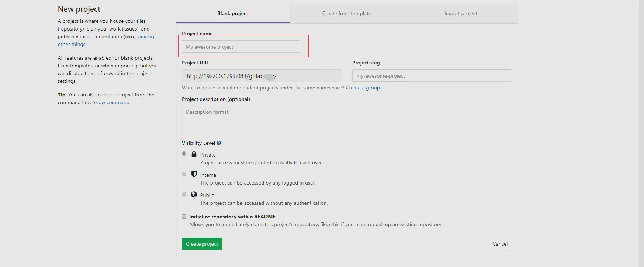Click the Project URL field

coord(261,76)
